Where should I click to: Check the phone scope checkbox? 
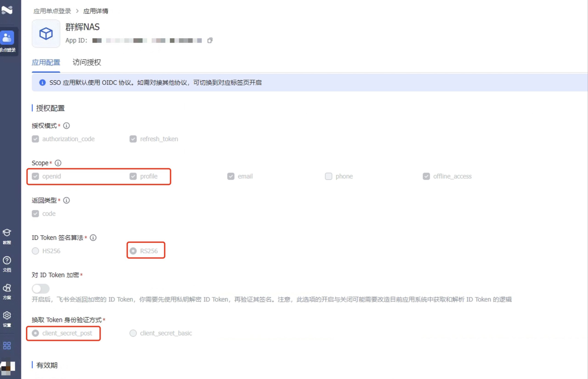(x=328, y=176)
